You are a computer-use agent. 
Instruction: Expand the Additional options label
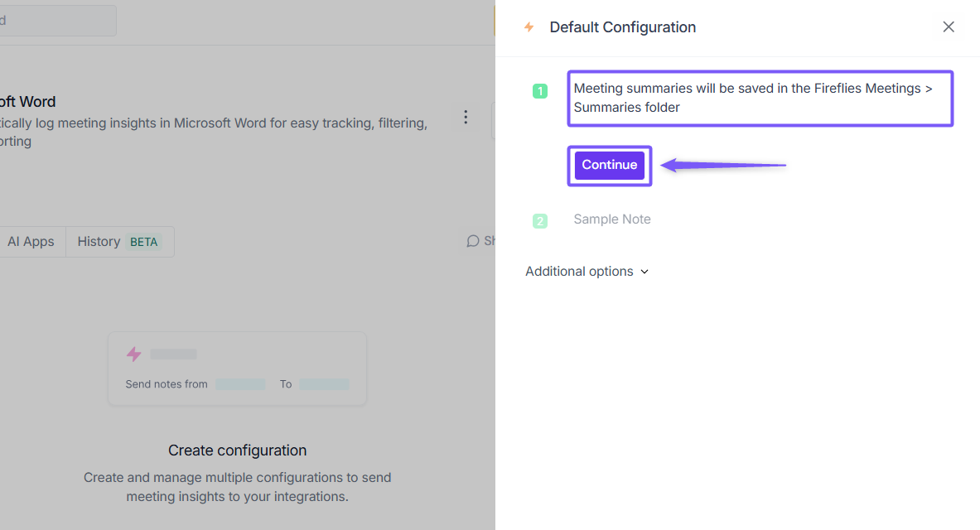tap(579, 272)
